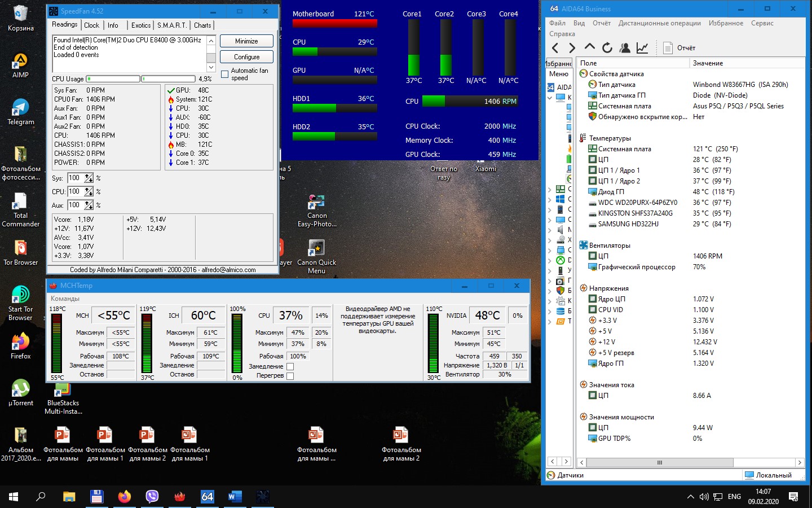Image resolution: width=812 pixels, height=508 pixels.
Task: Go forward in AIDA64 navigation toolbar
Action: [x=572, y=48]
